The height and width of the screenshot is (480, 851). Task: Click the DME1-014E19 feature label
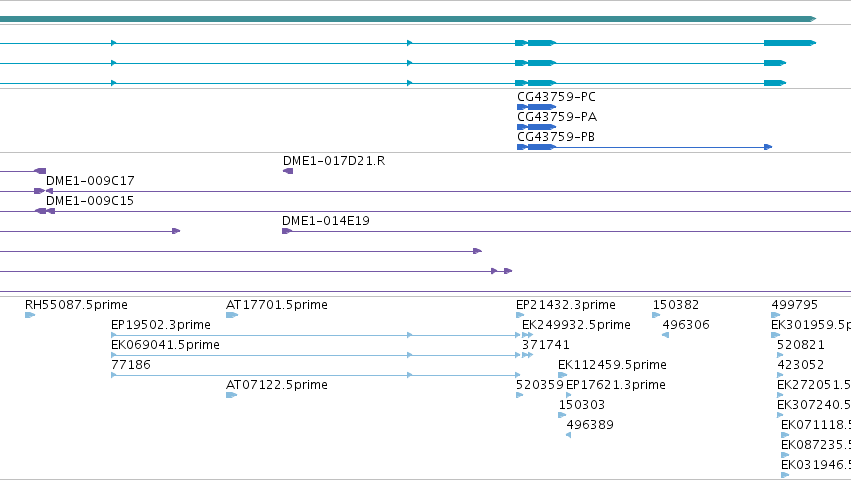pos(326,221)
